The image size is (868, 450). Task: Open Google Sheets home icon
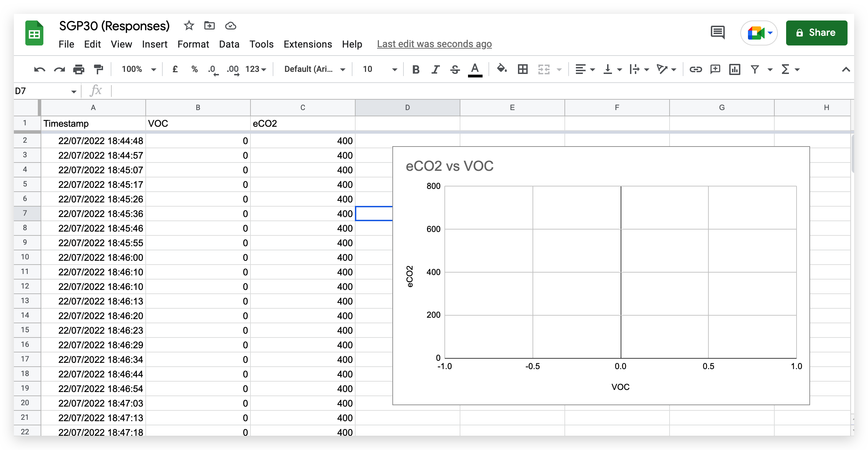34,33
